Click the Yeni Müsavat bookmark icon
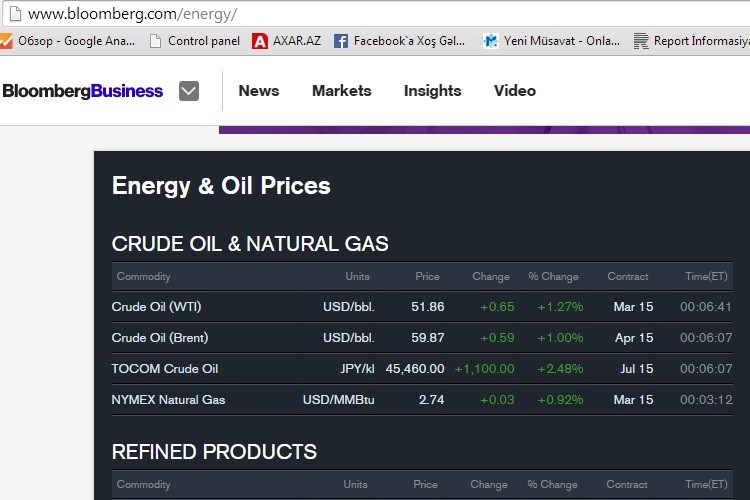The width and height of the screenshot is (750, 500). (490, 41)
